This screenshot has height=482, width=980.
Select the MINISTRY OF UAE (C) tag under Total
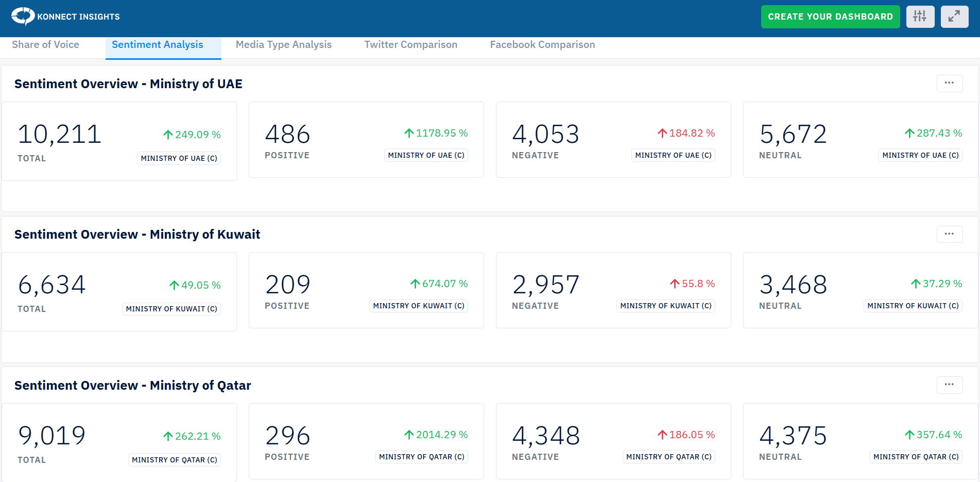[179, 158]
